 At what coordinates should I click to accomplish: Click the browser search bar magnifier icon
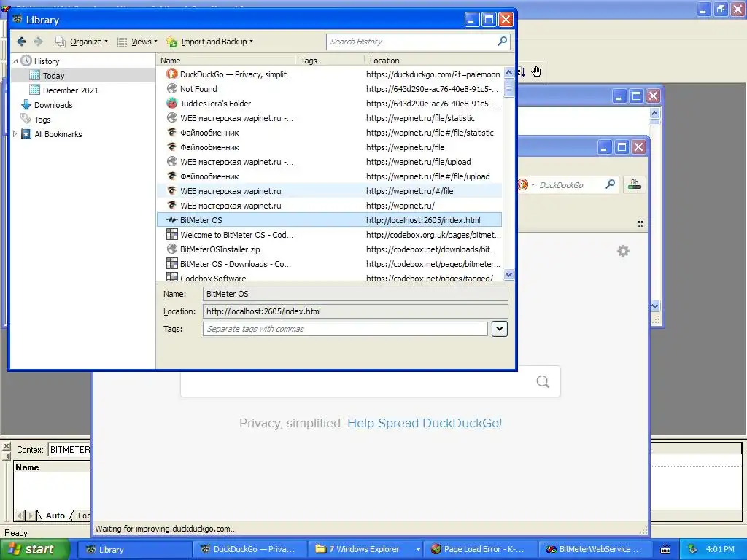(611, 184)
